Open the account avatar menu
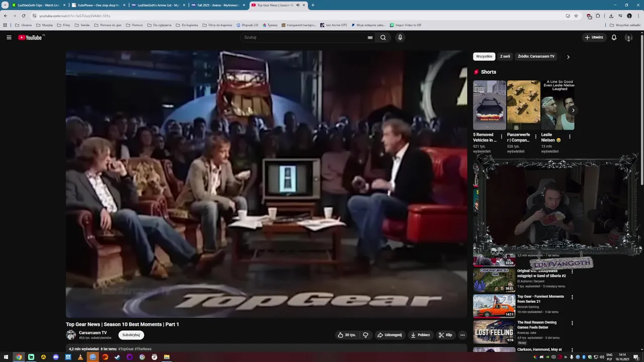The image size is (644, 362). 628,37
